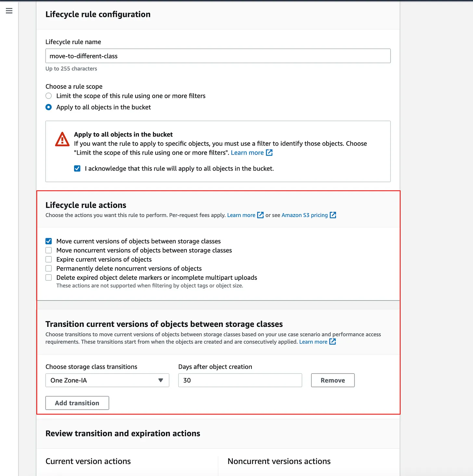Enable Move noncurrent versions between storage classes

48,250
